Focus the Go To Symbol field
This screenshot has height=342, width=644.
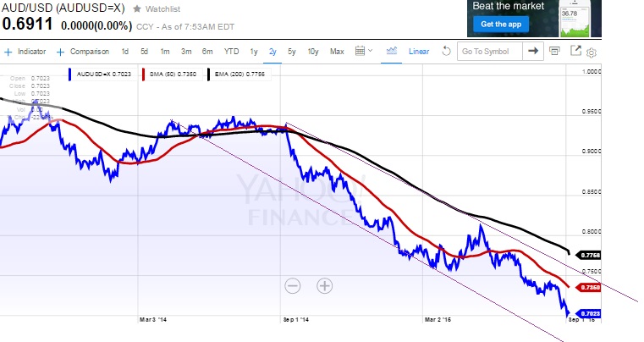(489, 51)
